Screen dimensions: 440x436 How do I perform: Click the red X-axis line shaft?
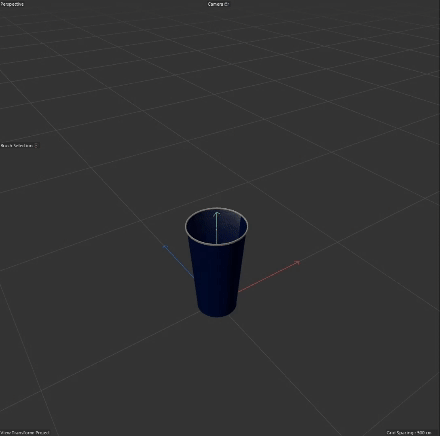267,278
